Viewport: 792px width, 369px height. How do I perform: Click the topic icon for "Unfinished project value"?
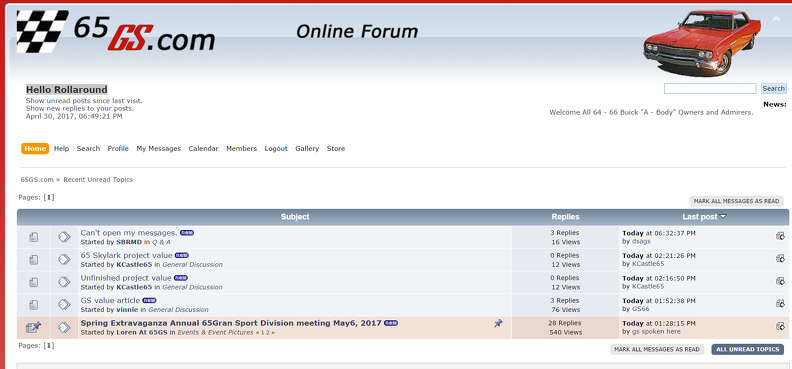pos(33,282)
